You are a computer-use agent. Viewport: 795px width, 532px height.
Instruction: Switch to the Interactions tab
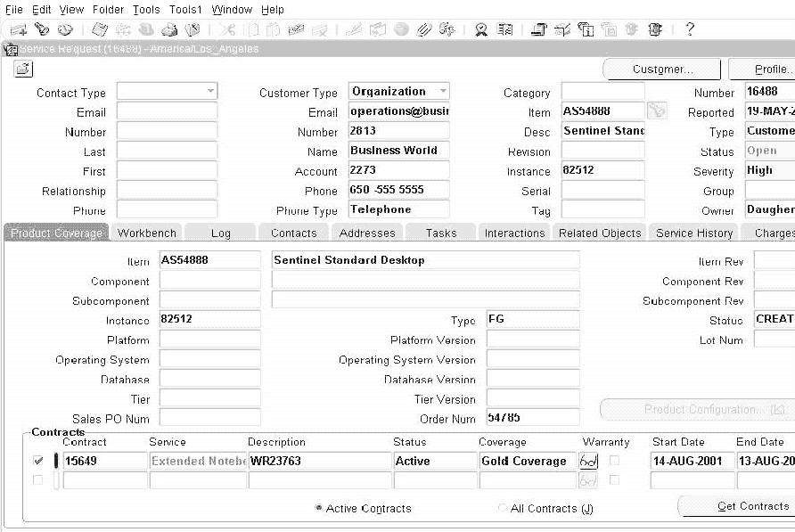[514, 233]
